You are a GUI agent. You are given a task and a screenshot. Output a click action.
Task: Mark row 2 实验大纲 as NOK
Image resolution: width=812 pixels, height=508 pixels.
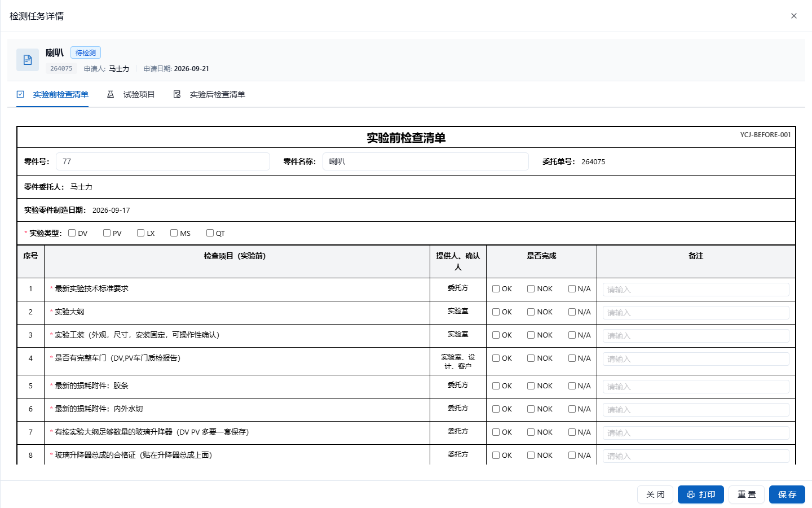pos(531,312)
